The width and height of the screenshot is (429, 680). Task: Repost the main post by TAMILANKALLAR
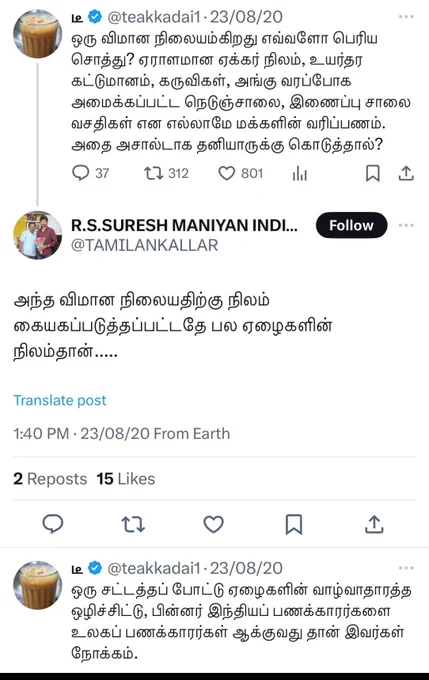coord(133,524)
